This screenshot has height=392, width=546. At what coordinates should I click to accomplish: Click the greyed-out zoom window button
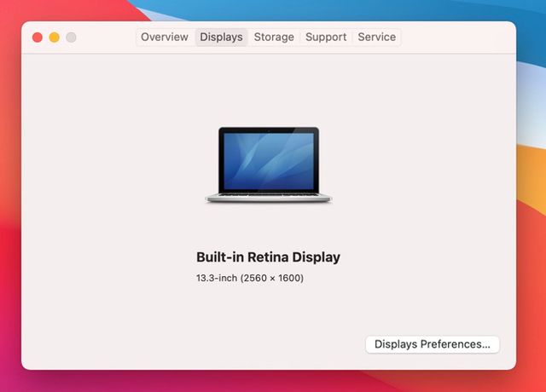(x=71, y=37)
